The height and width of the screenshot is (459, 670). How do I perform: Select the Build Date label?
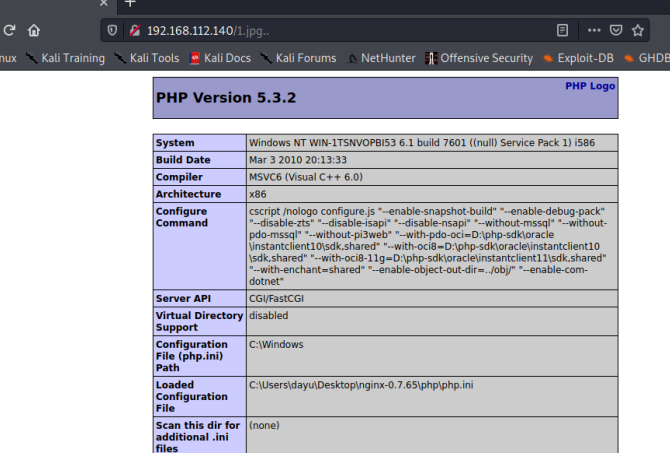click(183, 160)
